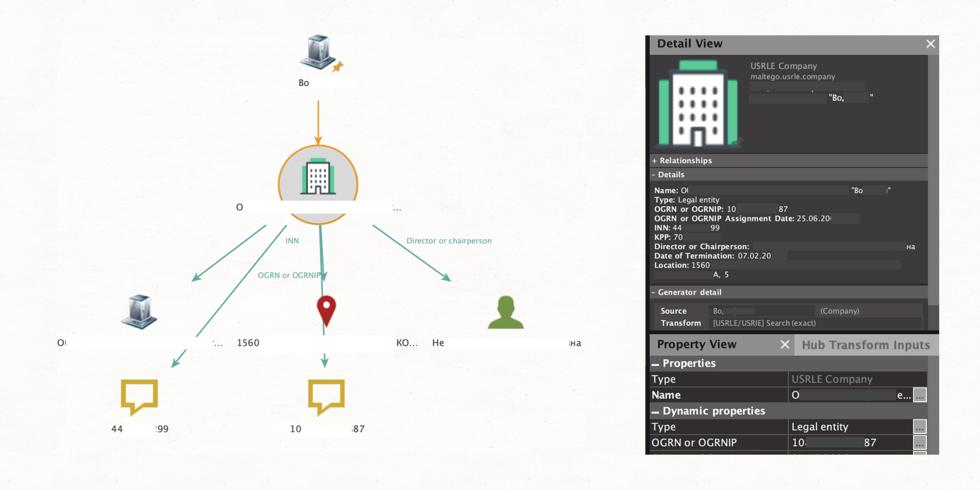Collapse the Details section
The width and height of the screenshot is (980, 490).
pyautogui.click(x=654, y=174)
